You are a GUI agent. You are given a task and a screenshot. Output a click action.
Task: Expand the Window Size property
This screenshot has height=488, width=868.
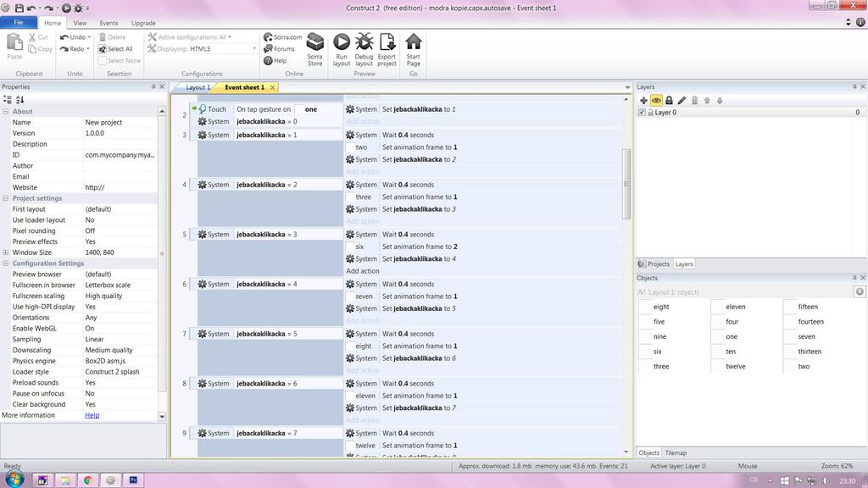6,252
